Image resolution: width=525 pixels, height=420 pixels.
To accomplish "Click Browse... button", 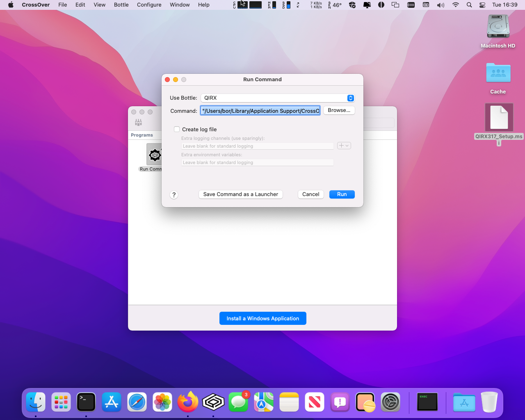I will coord(339,110).
